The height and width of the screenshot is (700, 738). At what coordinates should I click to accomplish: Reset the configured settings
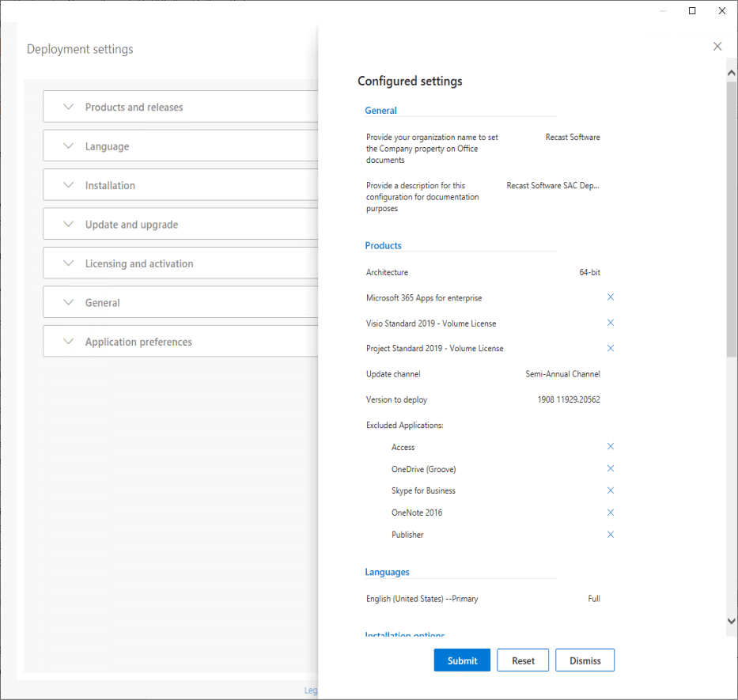(x=523, y=660)
